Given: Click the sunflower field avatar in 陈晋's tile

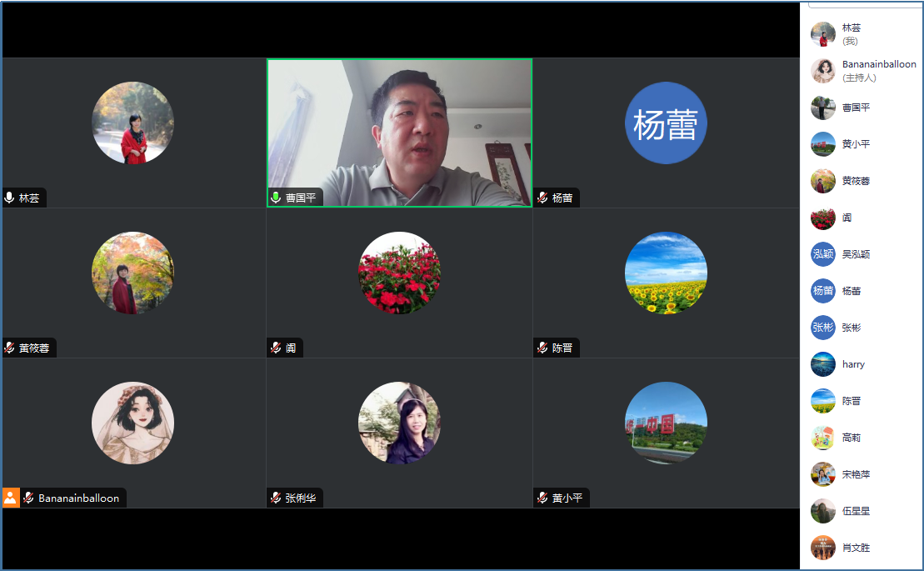Looking at the screenshot, I should point(666,273).
